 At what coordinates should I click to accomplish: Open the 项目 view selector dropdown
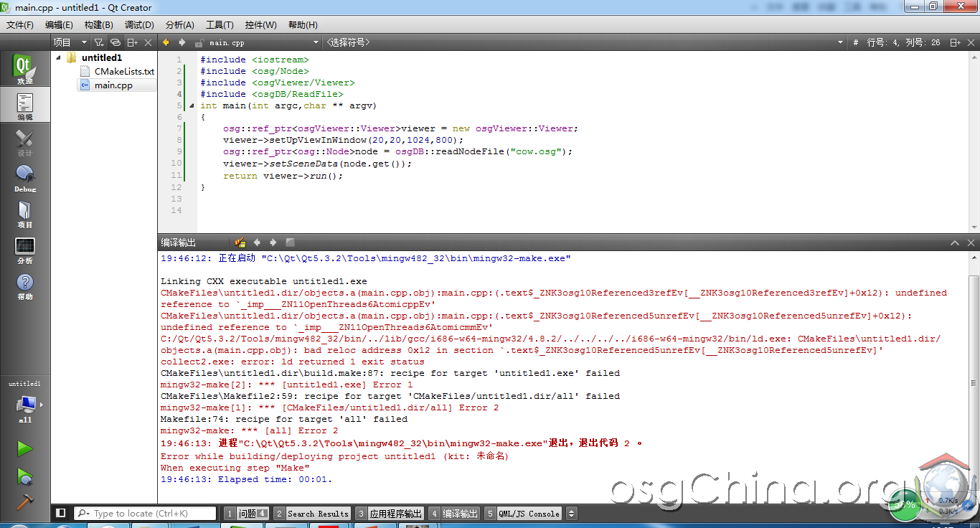pos(71,43)
